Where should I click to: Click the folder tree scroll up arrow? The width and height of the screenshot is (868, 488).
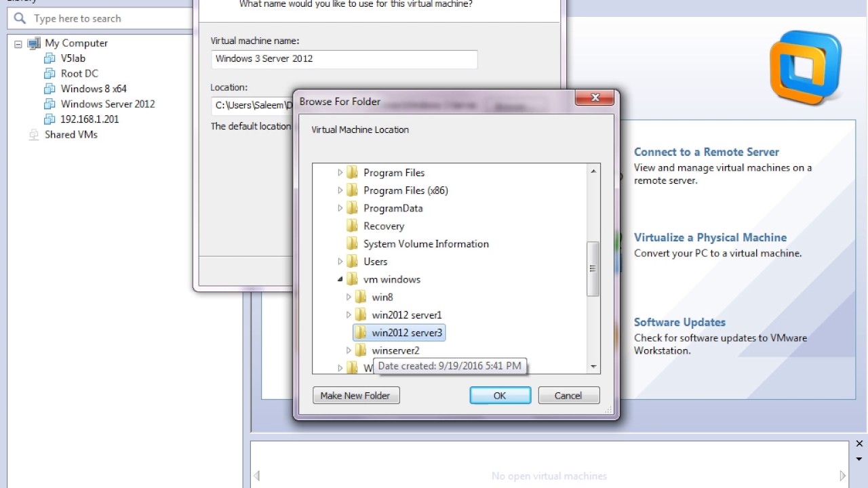(593, 171)
